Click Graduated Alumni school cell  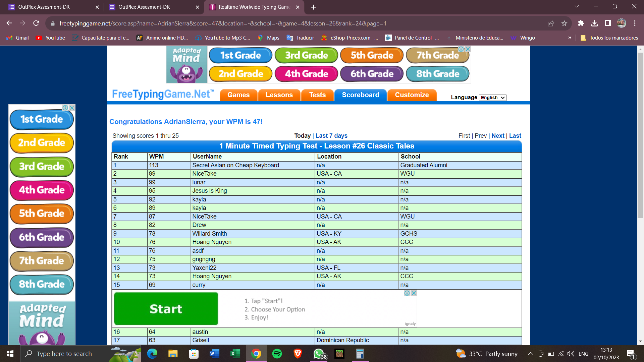coord(460,165)
